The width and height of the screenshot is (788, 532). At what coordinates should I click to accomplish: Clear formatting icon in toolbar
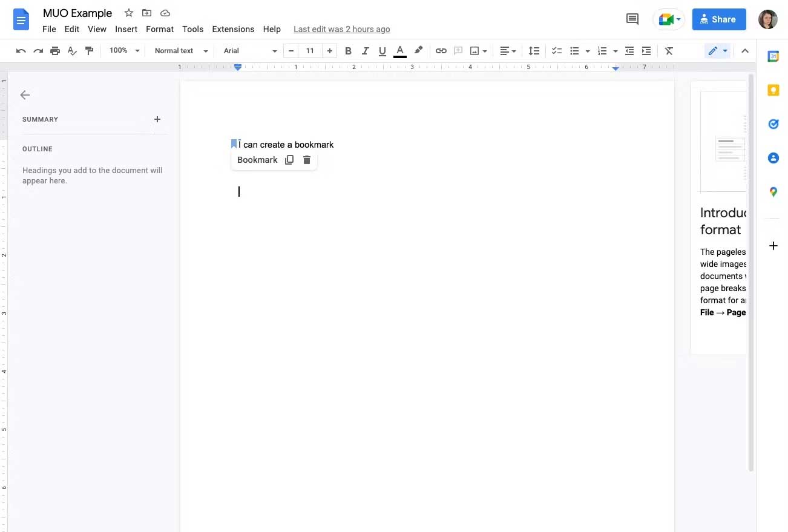pyautogui.click(x=669, y=51)
